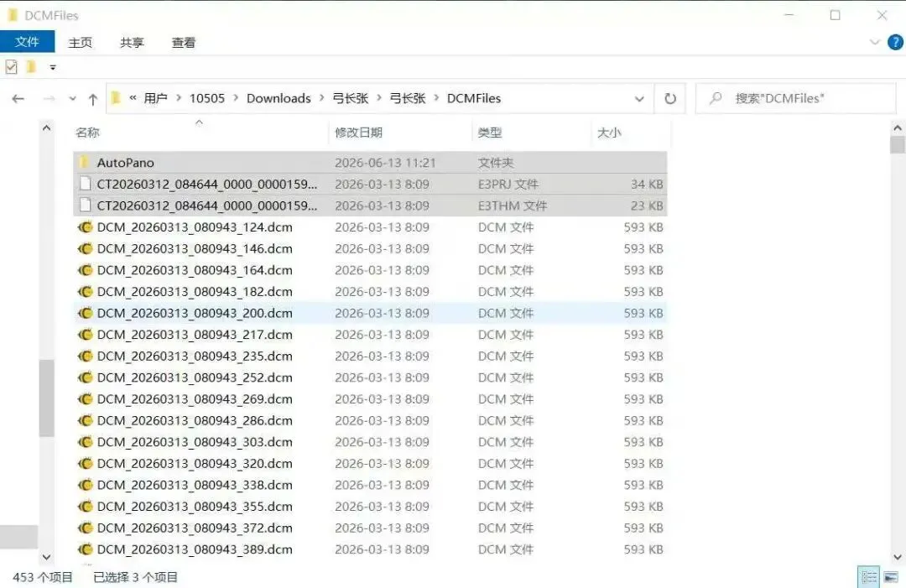Expand the ribbon with the chevron
Image resolution: width=906 pixels, height=588 pixels.
pyautogui.click(x=874, y=42)
